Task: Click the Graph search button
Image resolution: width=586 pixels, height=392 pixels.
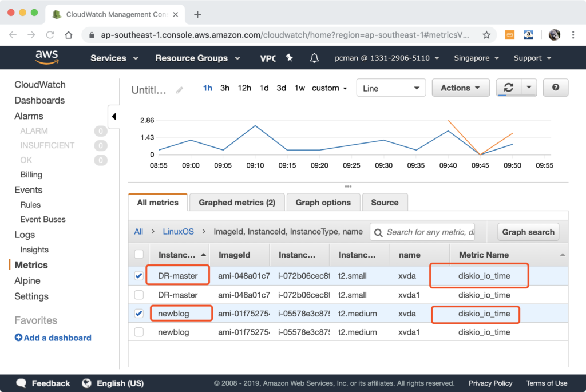Action: click(528, 232)
